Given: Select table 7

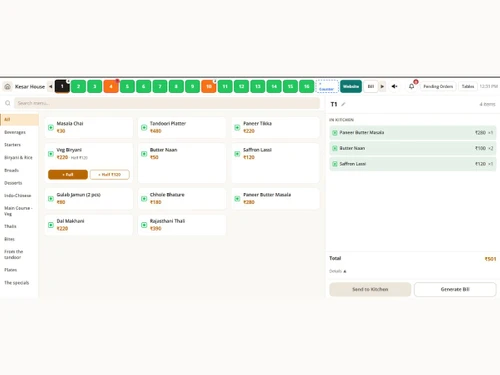Looking at the screenshot, I should tap(160, 86).
